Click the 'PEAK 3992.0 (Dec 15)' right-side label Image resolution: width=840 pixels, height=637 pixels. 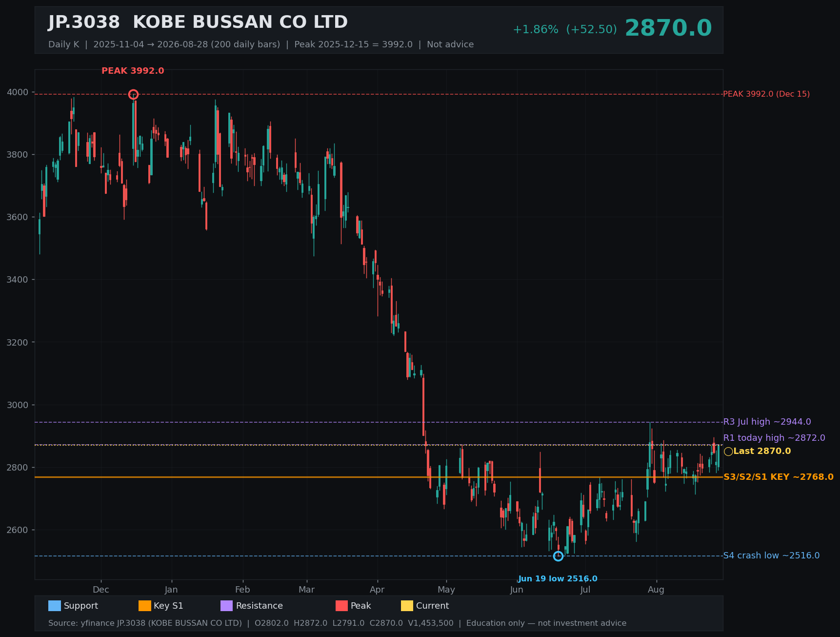tap(766, 94)
